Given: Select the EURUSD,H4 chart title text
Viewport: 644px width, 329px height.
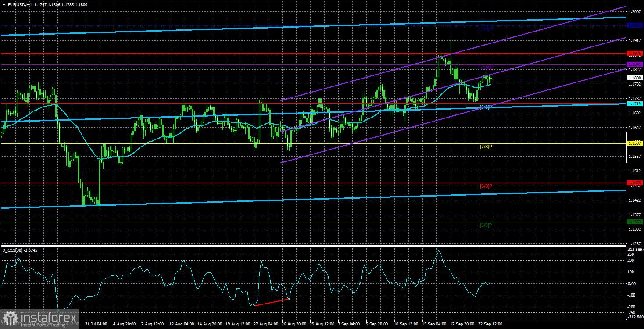Looking at the screenshot, I should click(x=21, y=5).
